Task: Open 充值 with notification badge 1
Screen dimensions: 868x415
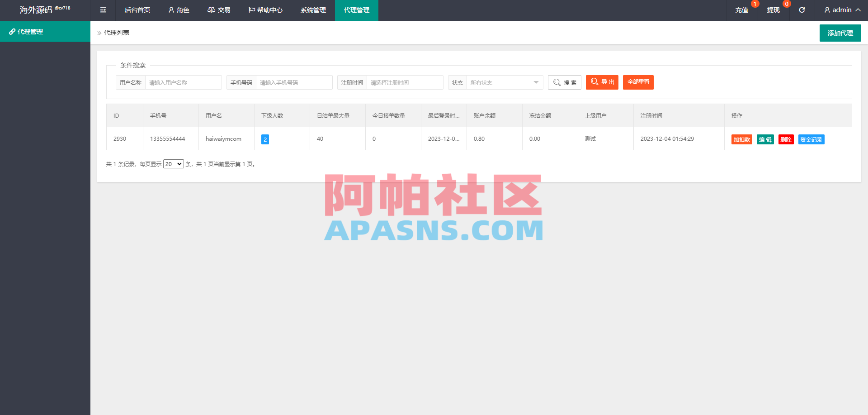Action: coord(741,10)
